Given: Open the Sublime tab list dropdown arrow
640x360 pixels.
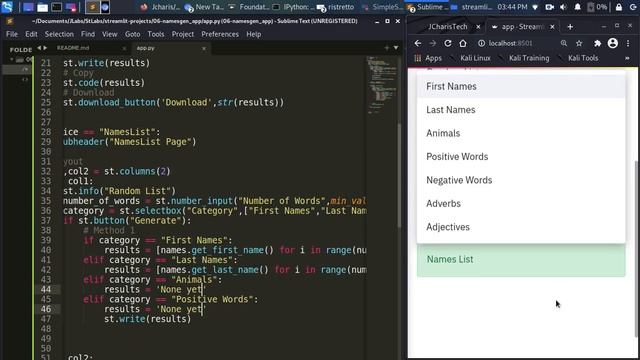Looking at the screenshot, I should (x=396, y=48).
